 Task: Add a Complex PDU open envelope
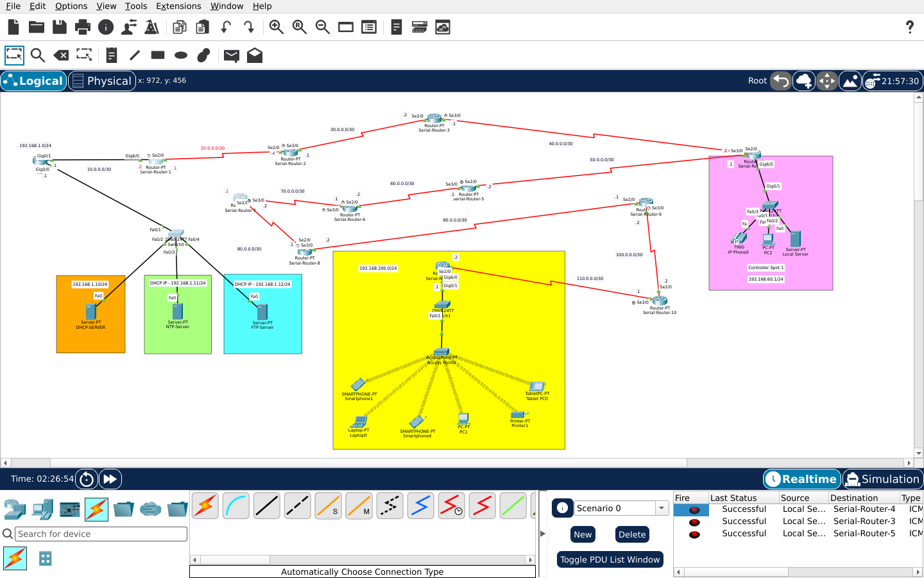[255, 55]
